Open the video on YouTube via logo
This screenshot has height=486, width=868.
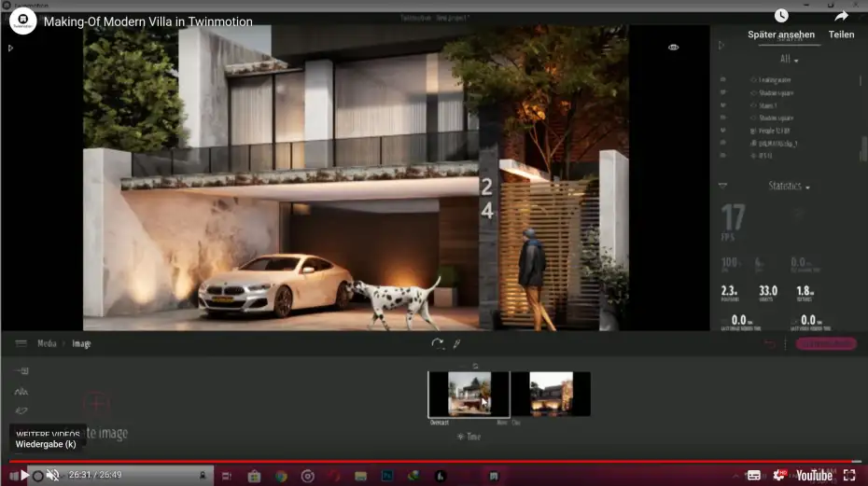814,476
